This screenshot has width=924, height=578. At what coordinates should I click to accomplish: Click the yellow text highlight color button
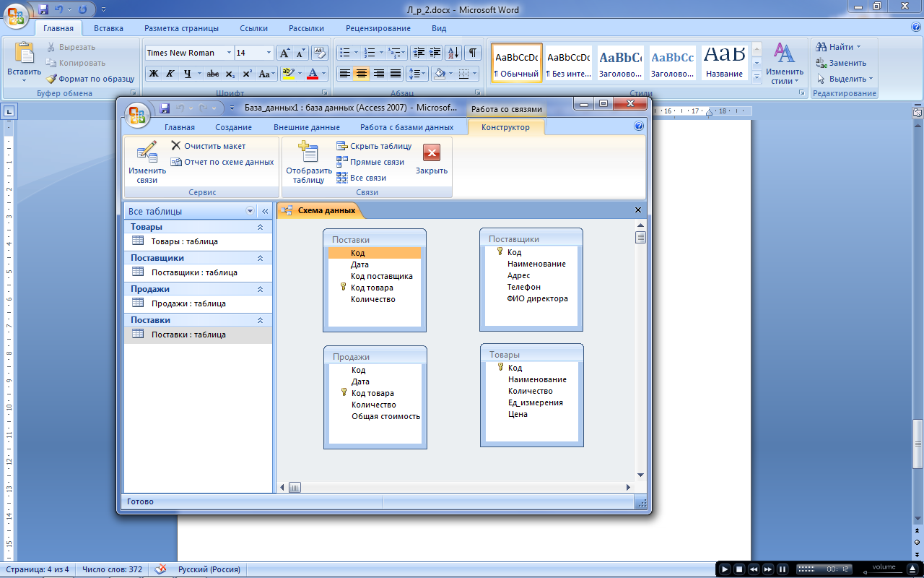tap(287, 74)
